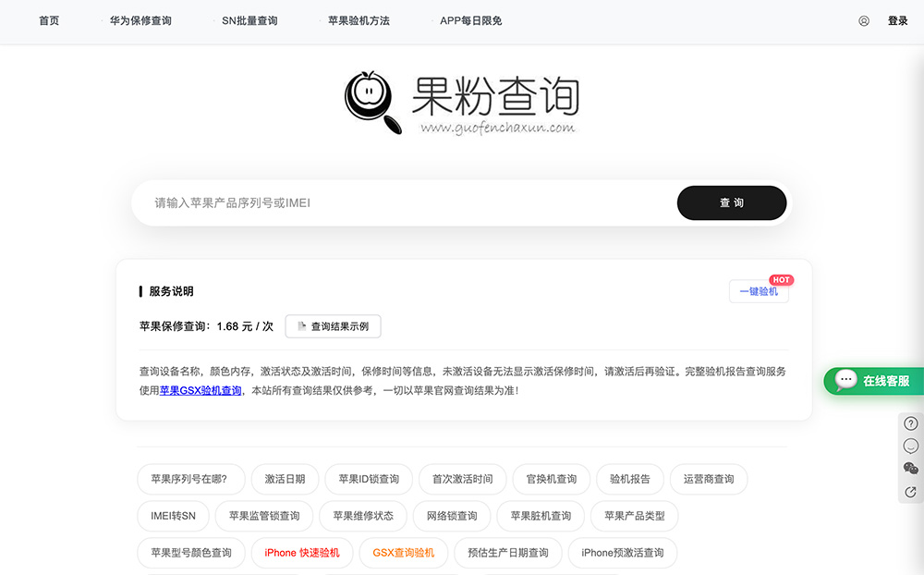Select the 苹果监管锁查询 tag
Image resolution: width=924 pixels, height=575 pixels.
264,516
